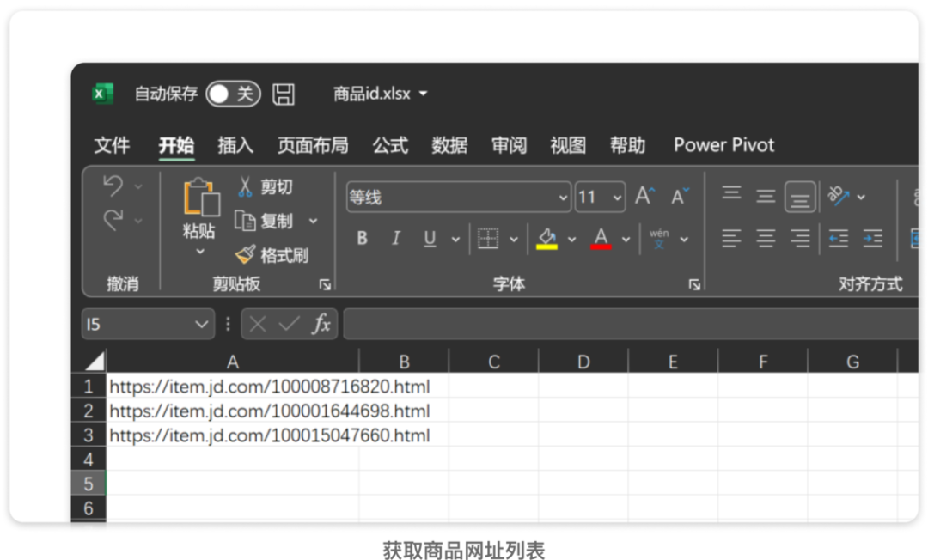This screenshot has height=560, width=928.
Task: Expand the borders options dropdown
Action: (x=514, y=240)
